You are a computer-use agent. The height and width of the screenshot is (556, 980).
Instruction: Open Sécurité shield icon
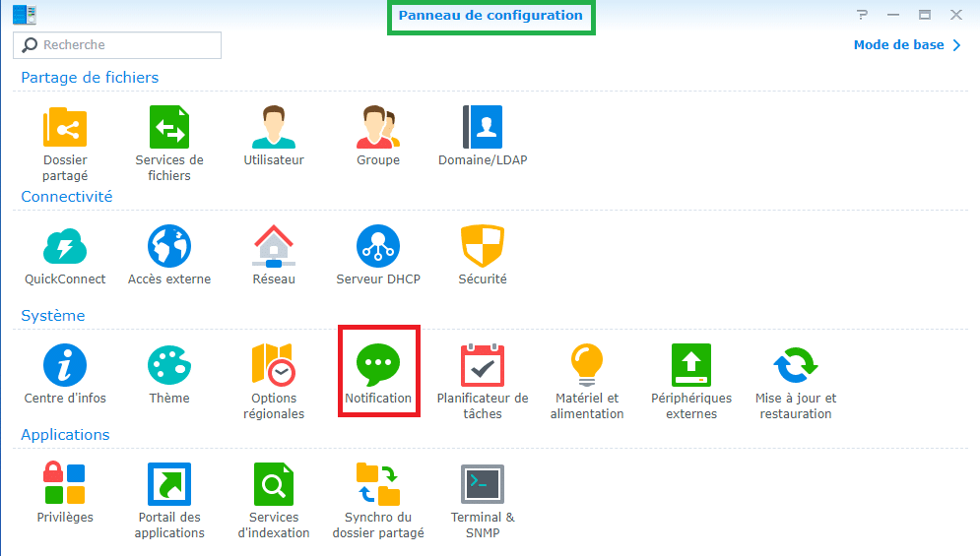tap(483, 246)
